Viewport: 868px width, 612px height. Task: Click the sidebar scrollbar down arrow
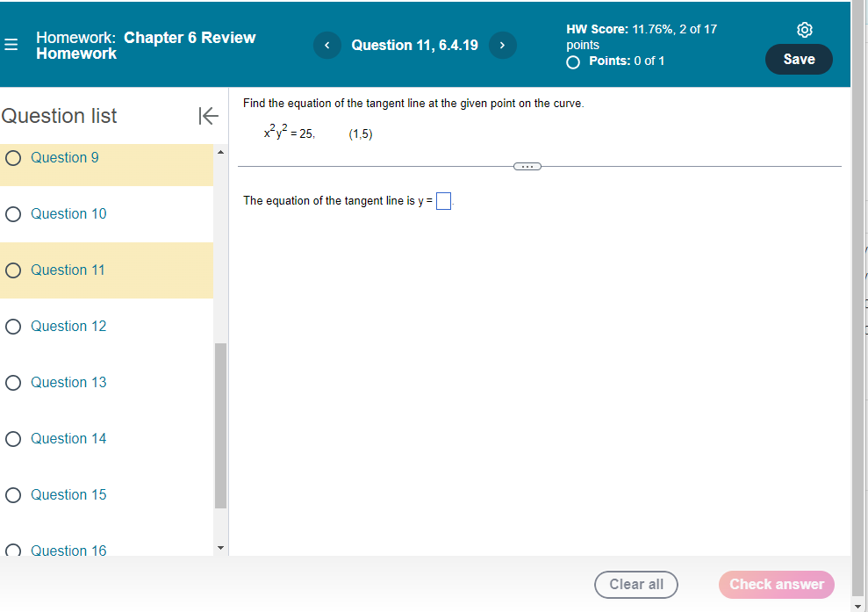220,547
